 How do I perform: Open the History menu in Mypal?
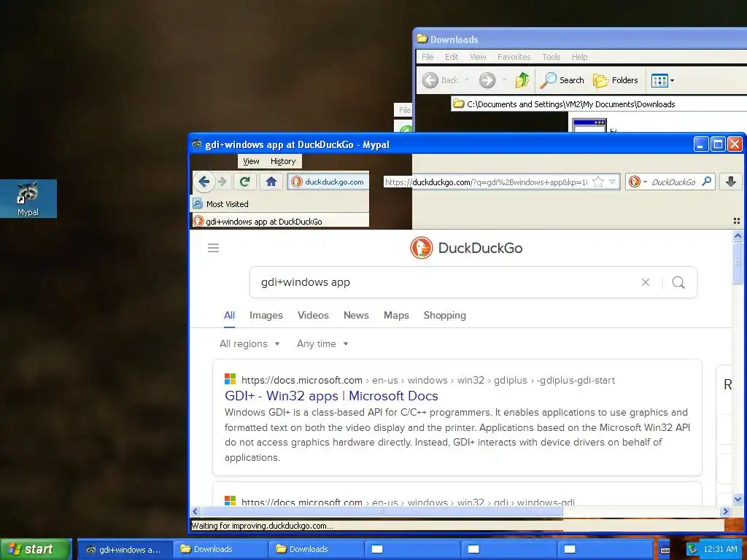pos(283,161)
